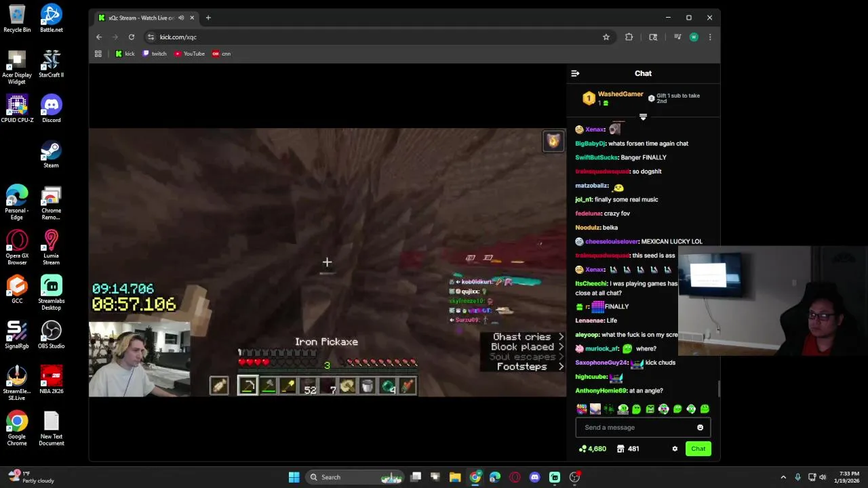Send message with green Chat button
The height and width of the screenshot is (488, 868).
pyautogui.click(x=698, y=449)
